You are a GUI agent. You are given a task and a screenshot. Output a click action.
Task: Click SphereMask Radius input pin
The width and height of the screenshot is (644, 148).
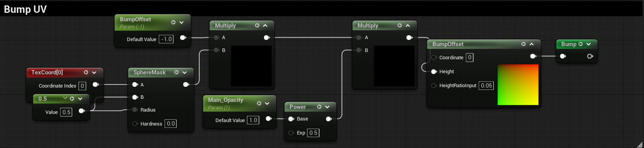pos(135,110)
